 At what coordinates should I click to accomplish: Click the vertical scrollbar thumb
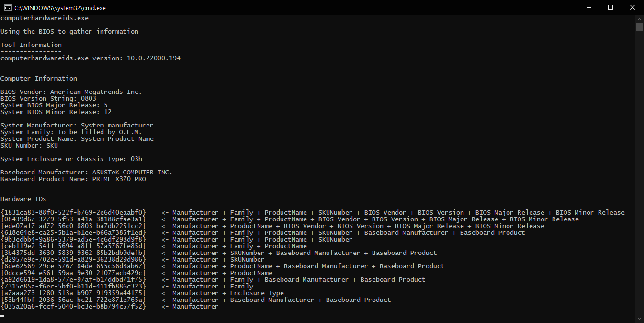click(639, 27)
